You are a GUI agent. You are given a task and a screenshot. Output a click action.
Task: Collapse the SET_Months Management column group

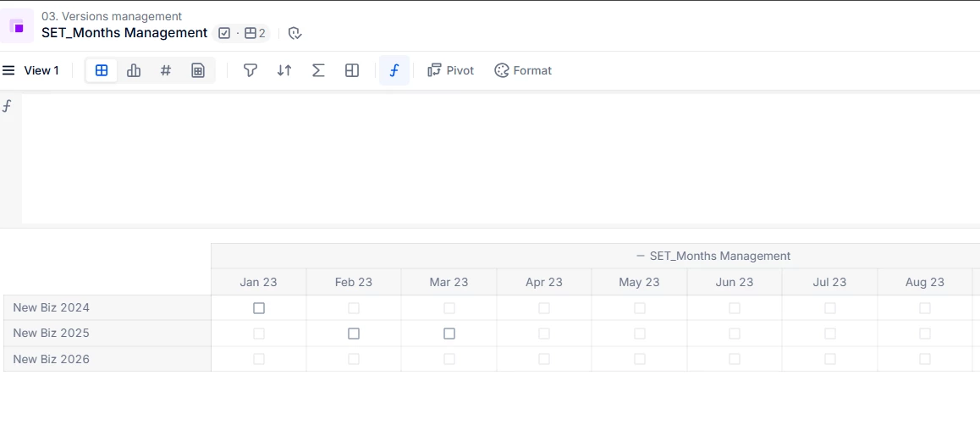pyautogui.click(x=641, y=256)
